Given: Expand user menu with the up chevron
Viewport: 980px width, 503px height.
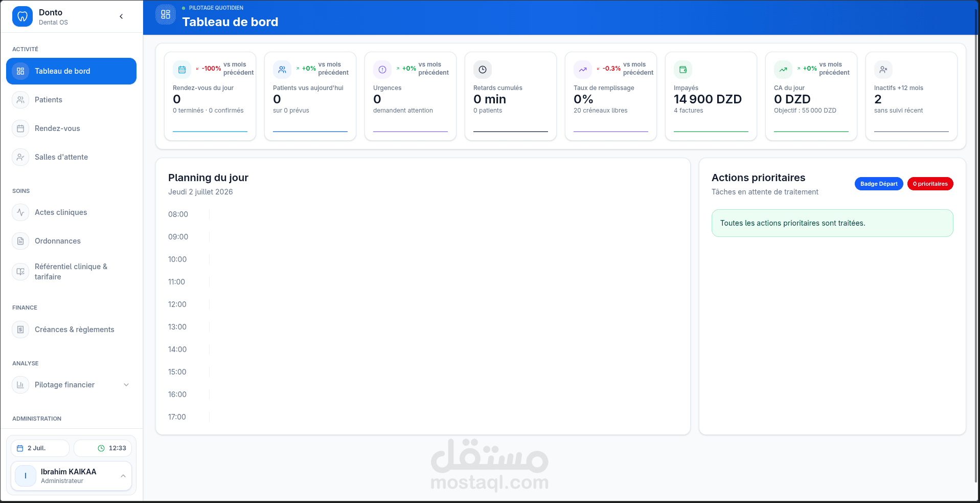Looking at the screenshot, I should [123, 476].
